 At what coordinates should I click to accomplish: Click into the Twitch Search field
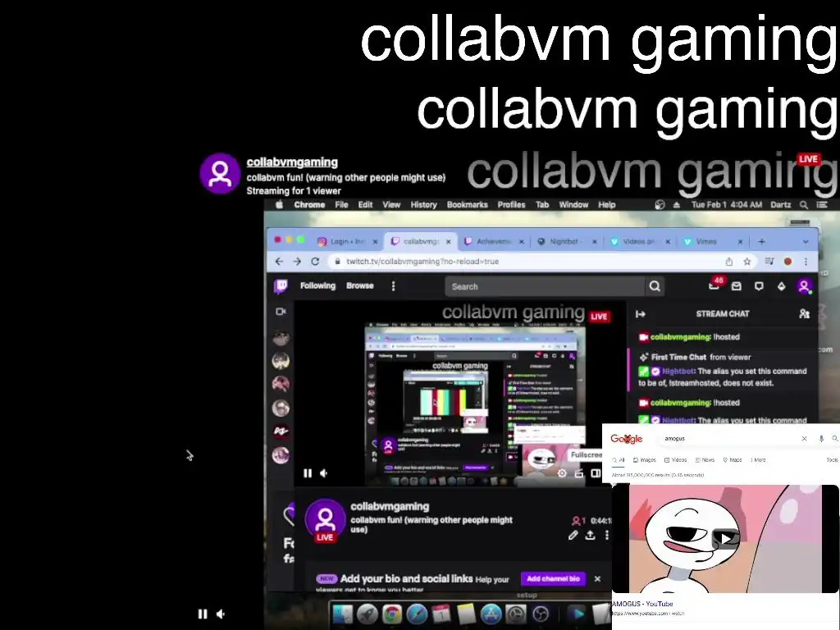coord(545,286)
